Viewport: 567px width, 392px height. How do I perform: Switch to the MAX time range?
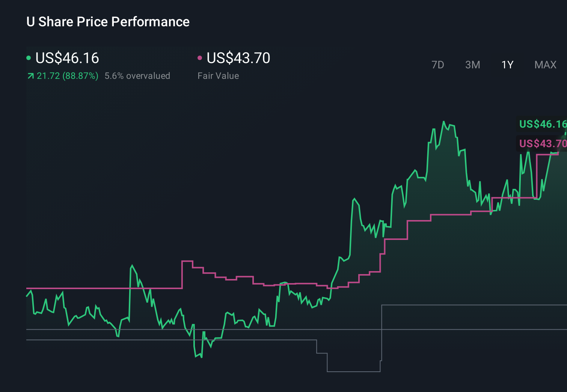[545, 65]
